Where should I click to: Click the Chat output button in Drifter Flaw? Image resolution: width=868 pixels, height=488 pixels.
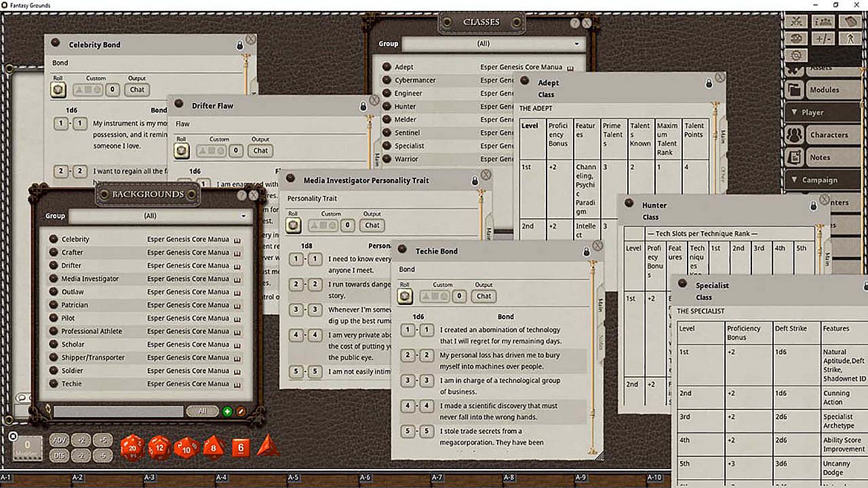click(x=261, y=150)
